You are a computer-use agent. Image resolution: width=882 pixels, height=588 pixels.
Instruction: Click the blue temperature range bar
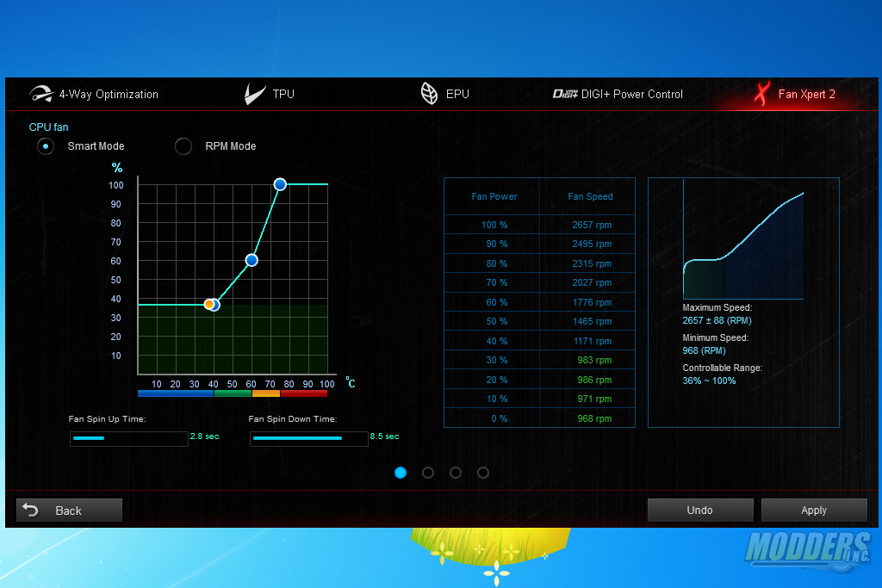(176, 393)
